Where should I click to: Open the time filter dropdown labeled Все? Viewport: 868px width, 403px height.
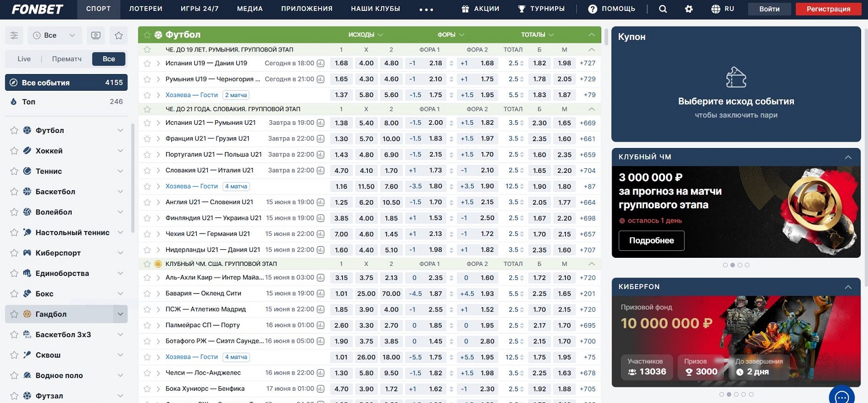pos(54,35)
